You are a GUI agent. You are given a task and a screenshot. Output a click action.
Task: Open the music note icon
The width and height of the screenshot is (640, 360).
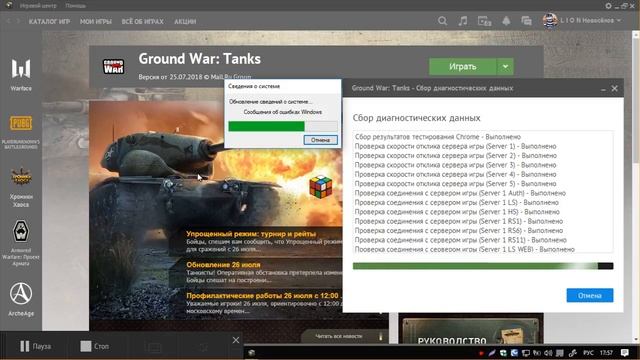(462, 21)
